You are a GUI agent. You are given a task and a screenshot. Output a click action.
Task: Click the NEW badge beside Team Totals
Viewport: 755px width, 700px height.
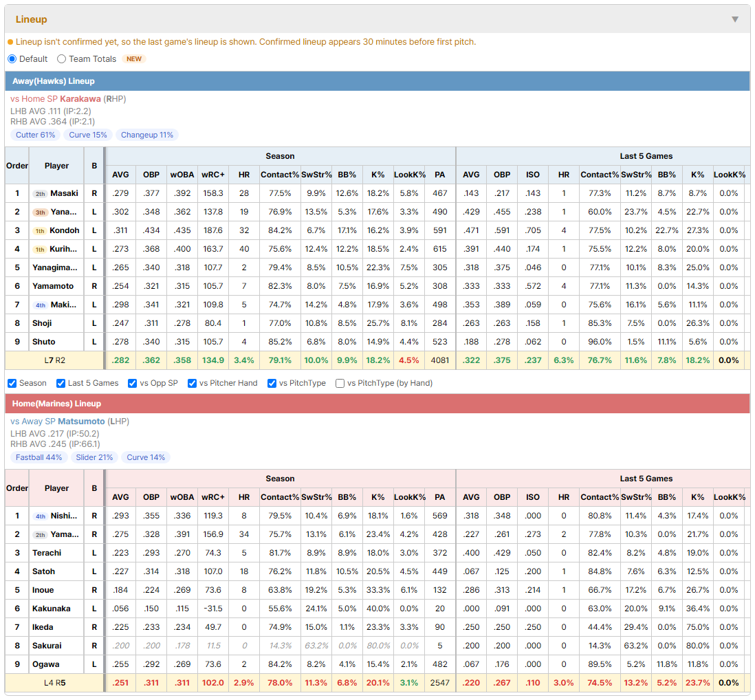pos(134,58)
